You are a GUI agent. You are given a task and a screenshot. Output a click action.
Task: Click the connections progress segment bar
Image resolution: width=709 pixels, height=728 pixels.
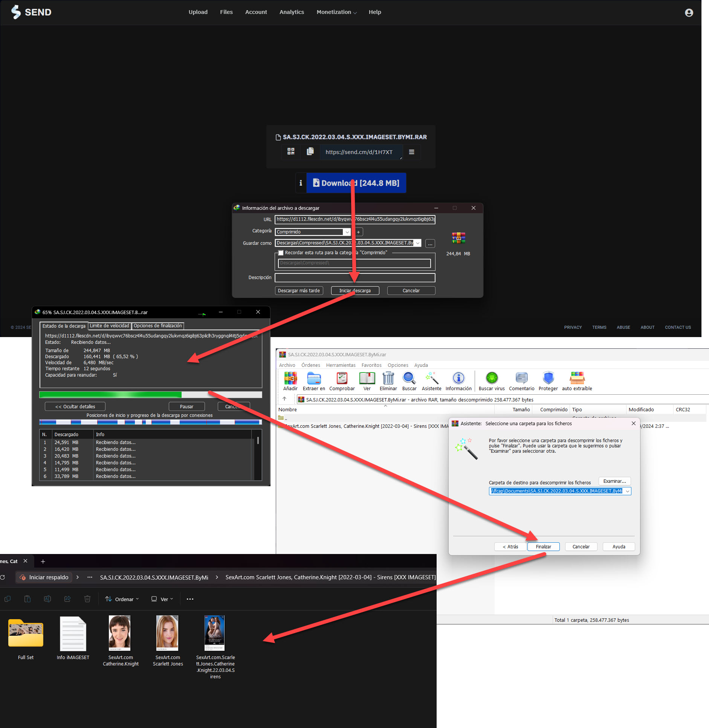click(151, 422)
